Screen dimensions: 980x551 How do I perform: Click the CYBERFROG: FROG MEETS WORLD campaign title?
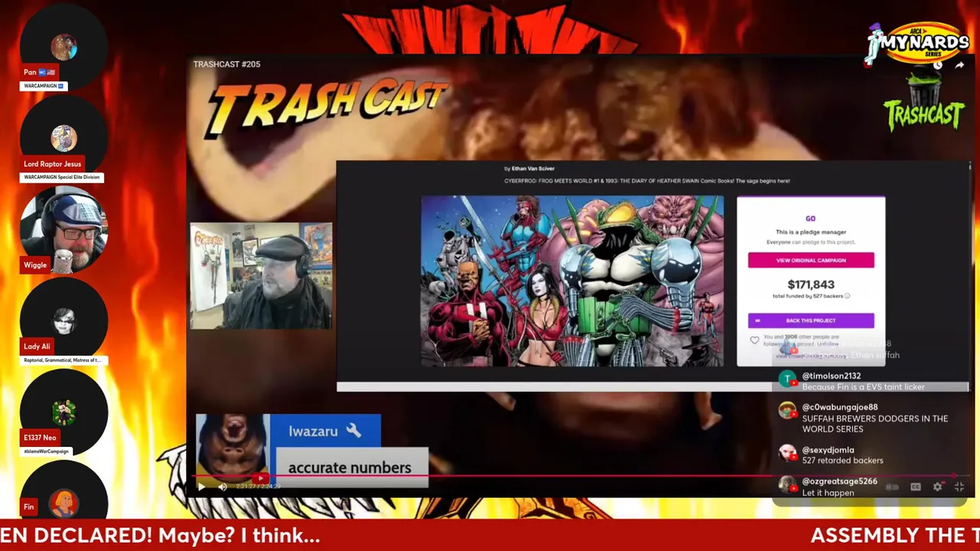click(647, 181)
